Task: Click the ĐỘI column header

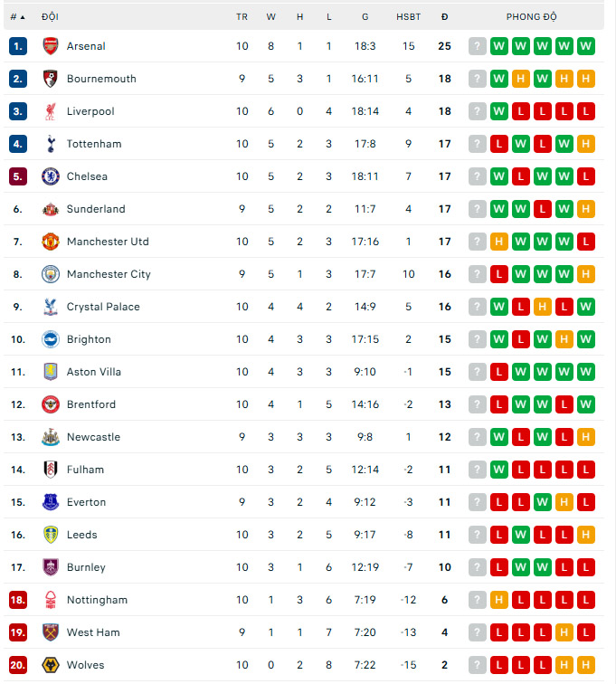Action: coord(51,17)
